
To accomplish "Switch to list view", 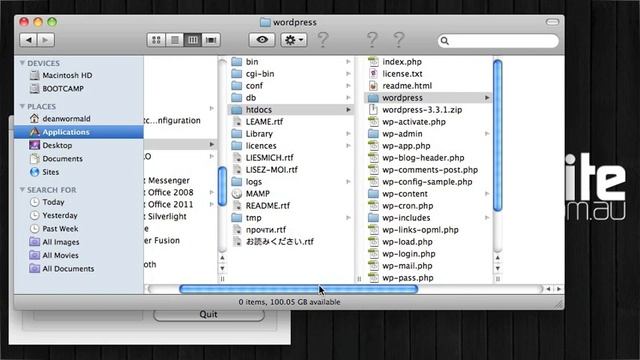I will click(x=175, y=40).
